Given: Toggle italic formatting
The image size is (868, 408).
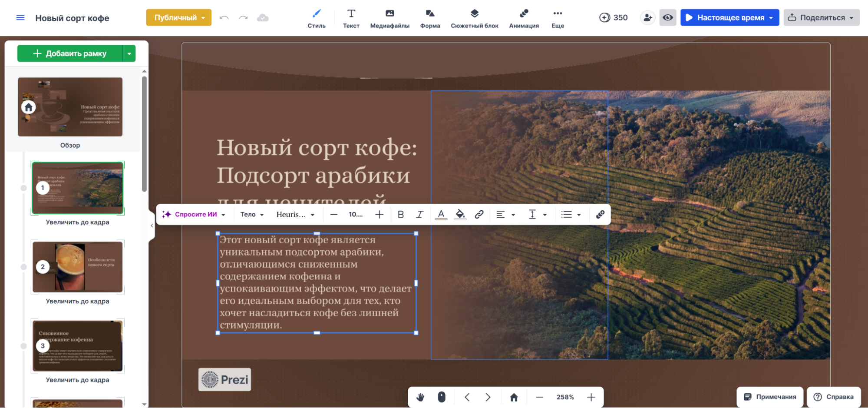Looking at the screenshot, I should (x=419, y=214).
